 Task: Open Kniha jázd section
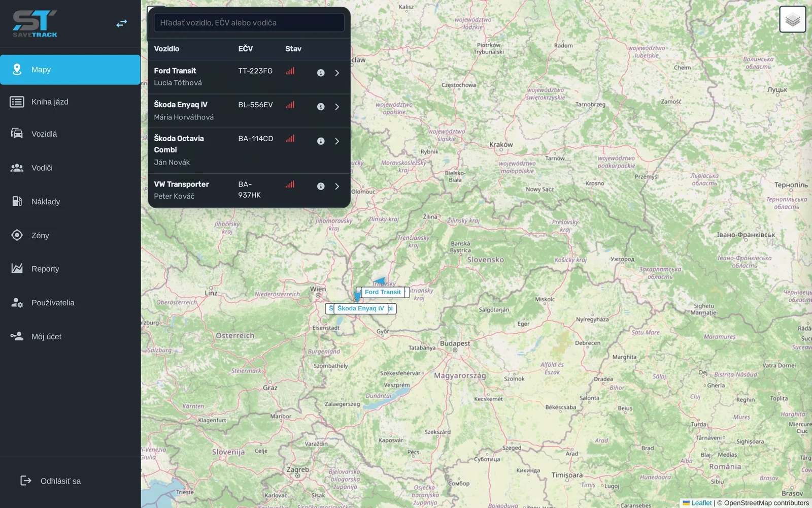tap(70, 102)
